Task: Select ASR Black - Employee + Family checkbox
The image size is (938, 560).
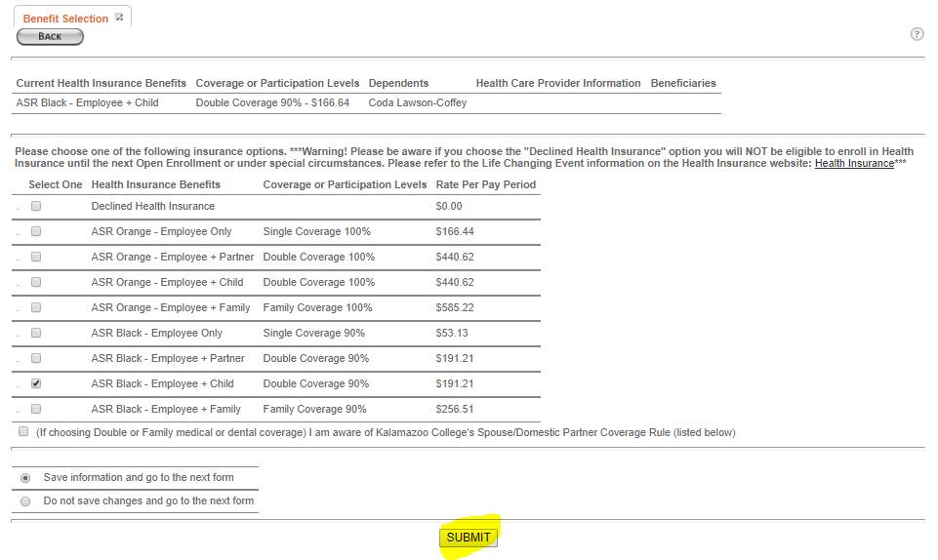Action: (x=36, y=410)
